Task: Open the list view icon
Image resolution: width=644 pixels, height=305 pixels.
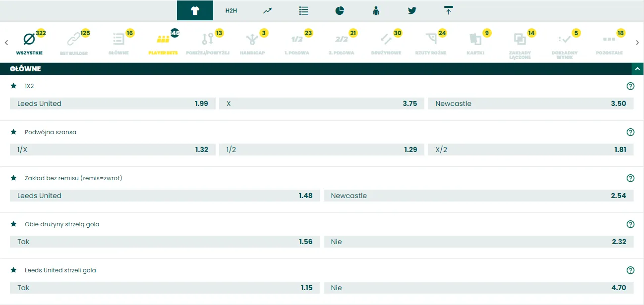Action: [303, 10]
